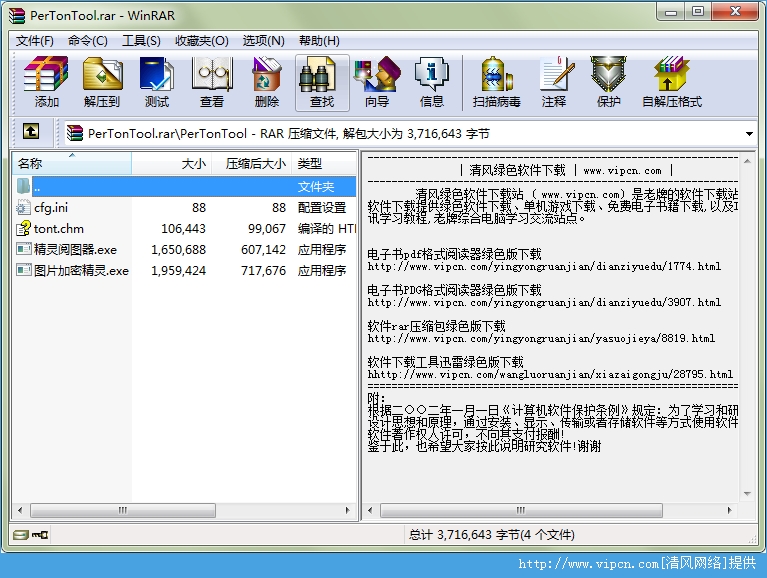Click comment pane horizontal scrollbar thumb
767x578 pixels.
pyautogui.click(x=521, y=511)
